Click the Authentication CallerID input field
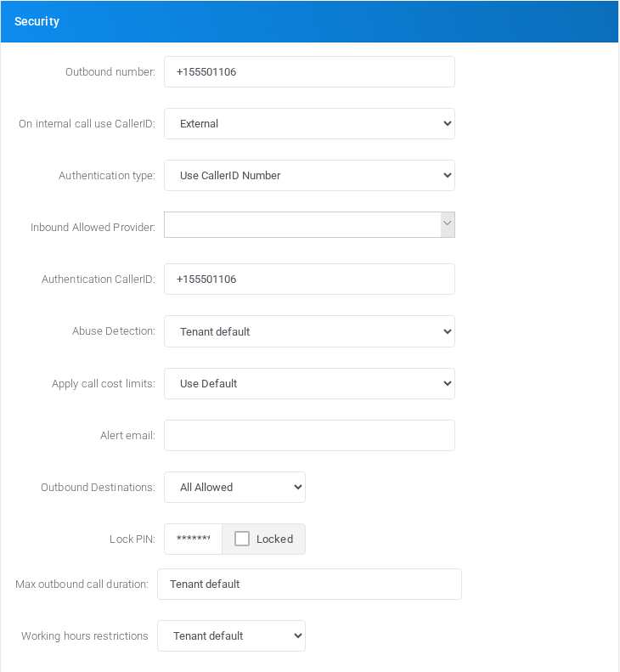The image size is (620, 672). [x=309, y=280]
